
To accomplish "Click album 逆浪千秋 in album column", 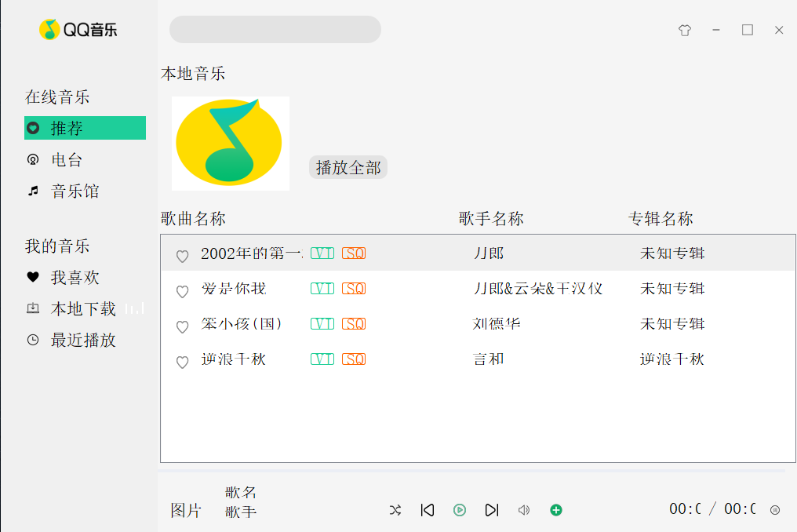I will tap(672, 359).
